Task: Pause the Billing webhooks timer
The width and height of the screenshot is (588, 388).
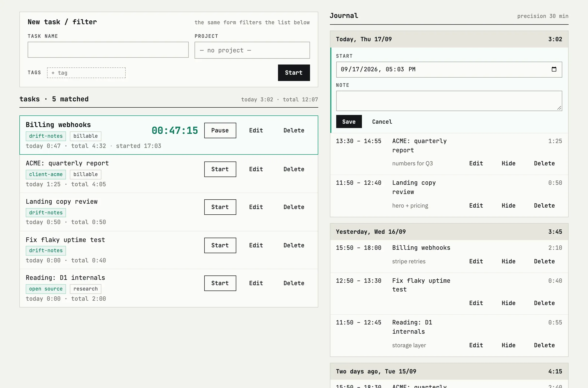Action: (220, 130)
